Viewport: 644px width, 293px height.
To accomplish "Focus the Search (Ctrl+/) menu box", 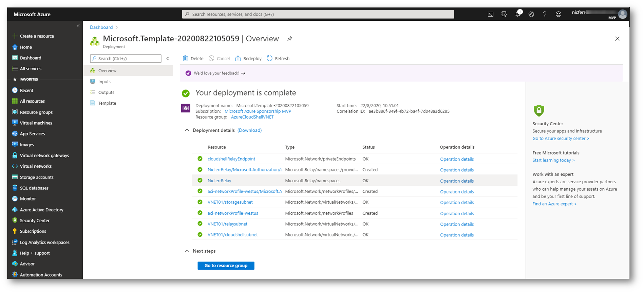I will point(126,59).
